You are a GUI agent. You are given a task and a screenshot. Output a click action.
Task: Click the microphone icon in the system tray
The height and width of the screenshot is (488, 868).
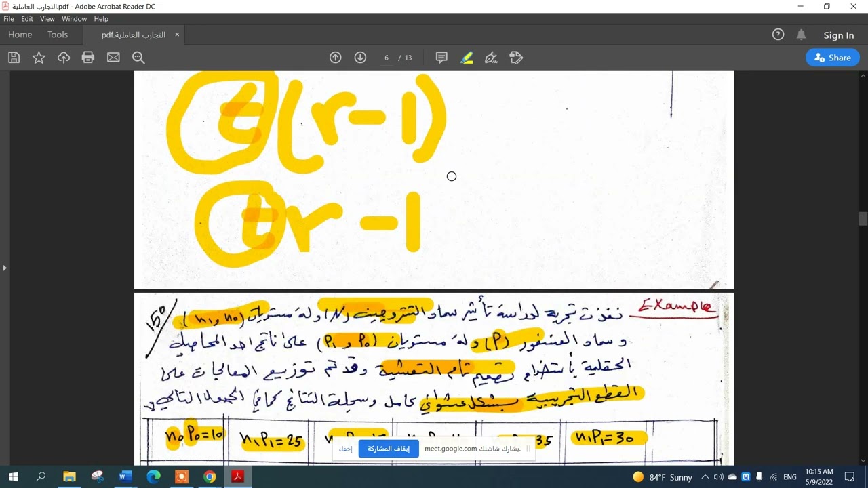pyautogui.click(x=759, y=477)
